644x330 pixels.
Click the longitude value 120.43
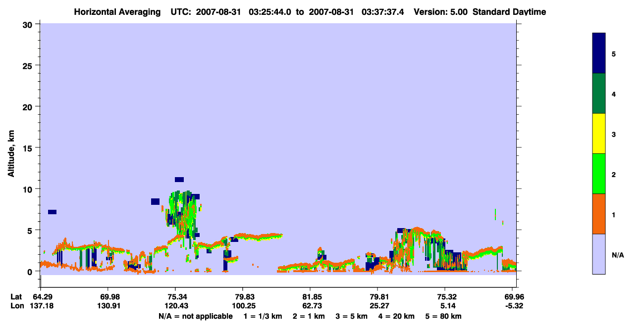175,306
